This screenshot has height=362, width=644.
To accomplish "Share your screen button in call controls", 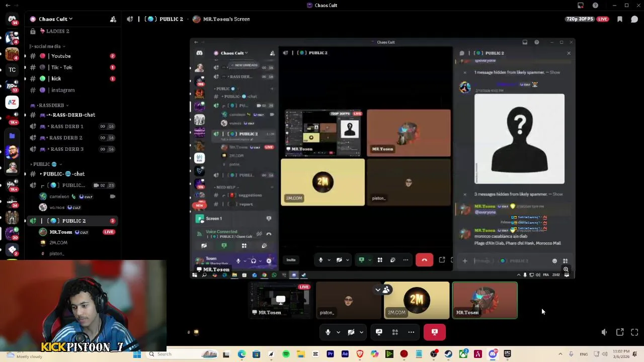I will tap(379, 332).
